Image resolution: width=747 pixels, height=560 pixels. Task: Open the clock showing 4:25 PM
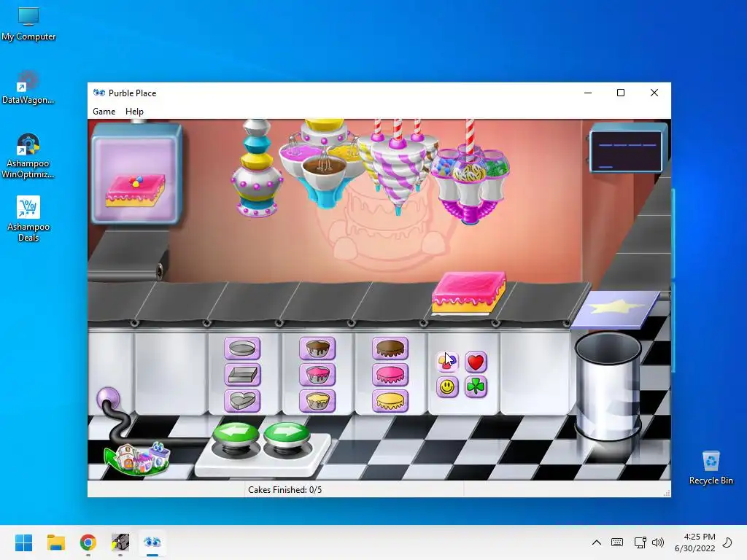pos(695,542)
